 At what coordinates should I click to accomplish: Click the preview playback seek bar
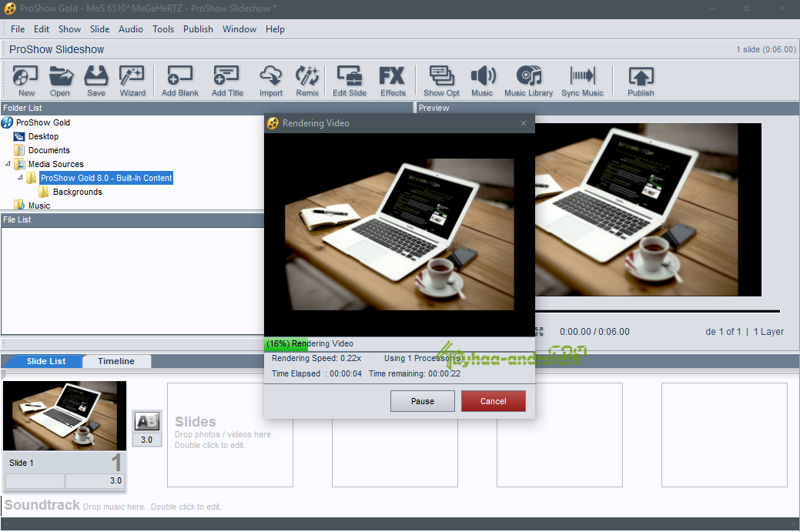pos(657,311)
